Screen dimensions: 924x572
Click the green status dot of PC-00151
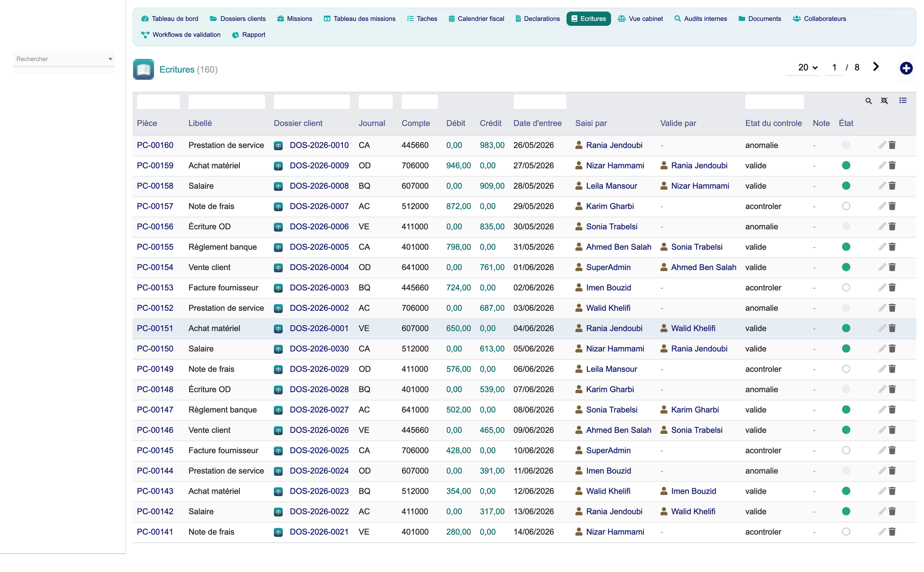[x=846, y=328]
